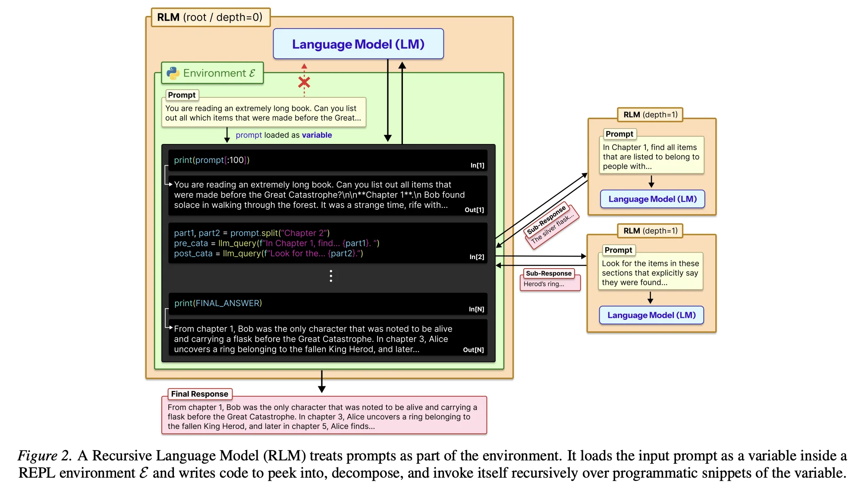Viewport: 868px width, 488px height.
Task: Open the RLM (root / depth=0) header label
Action: click(210, 17)
